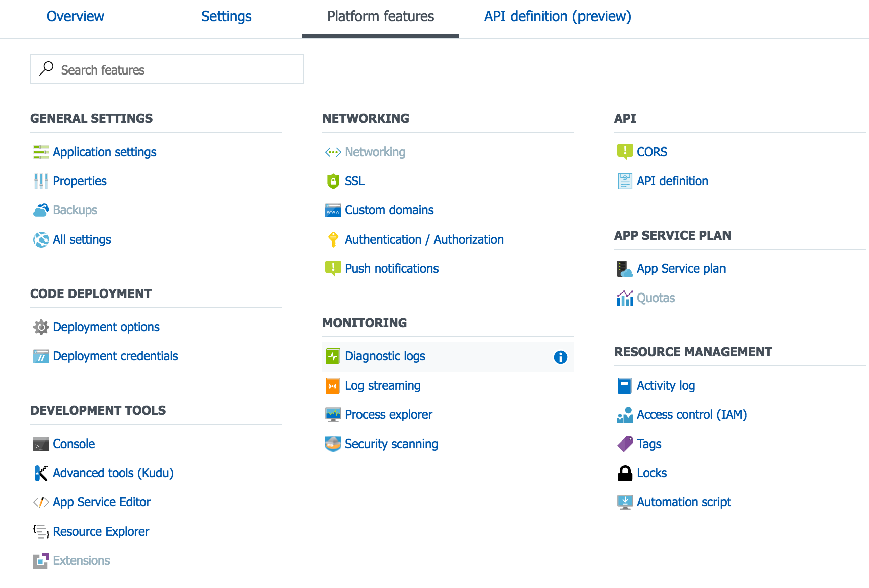This screenshot has height=588, width=869.
Task: Click the Process explorer monitor icon
Action: click(x=333, y=415)
